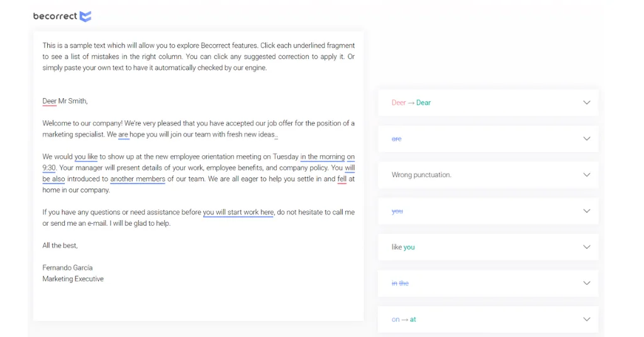Open chevron on strikethrough 'you' suggestion

pos(586,211)
